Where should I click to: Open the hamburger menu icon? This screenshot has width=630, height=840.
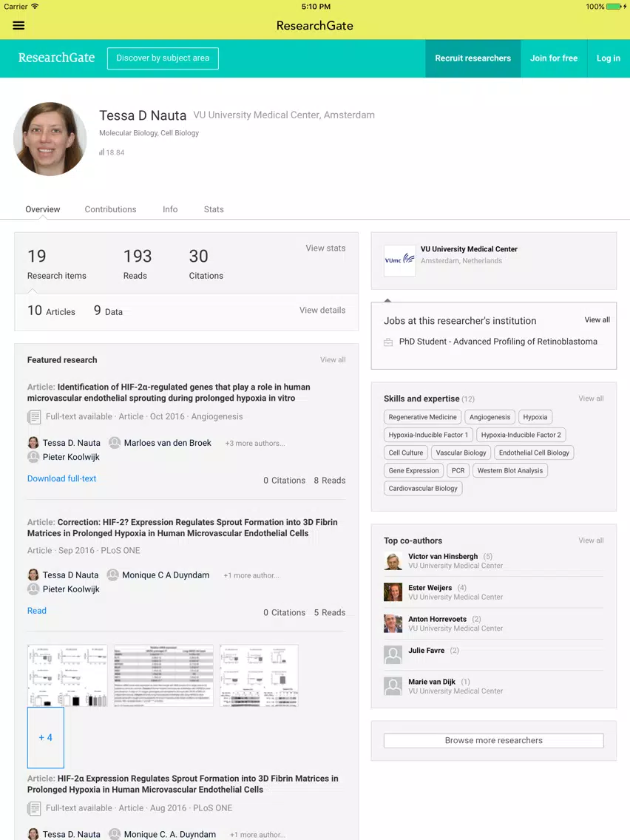pyautogui.click(x=18, y=25)
